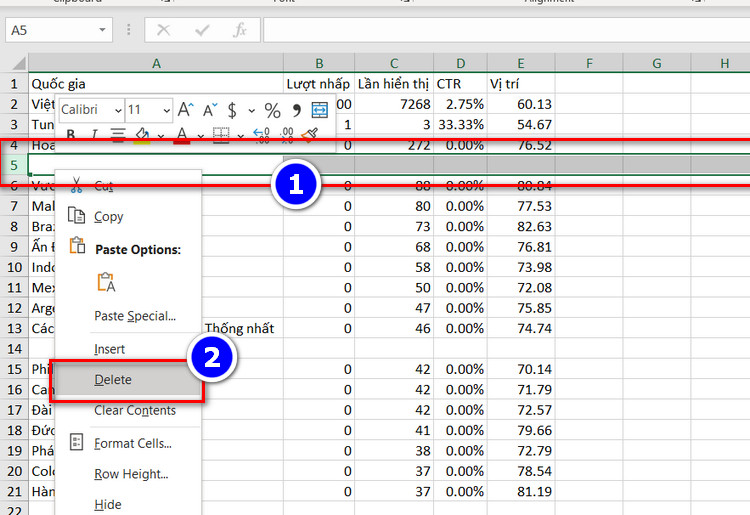Click Increase Decimal icon
Viewport: 750px width, 515px height.
pyautogui.click(x=262, y=135)
